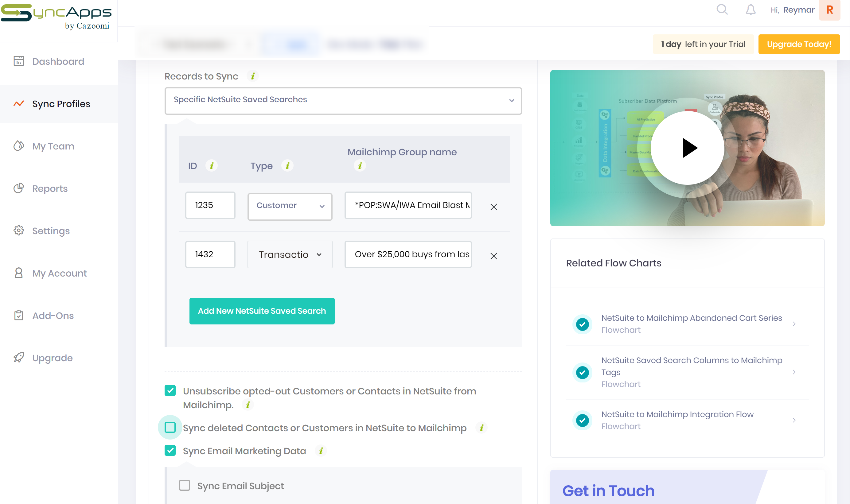Open Reports from the sidebar
The width and height of the screenshot is (850, 504).
(50, 188)
